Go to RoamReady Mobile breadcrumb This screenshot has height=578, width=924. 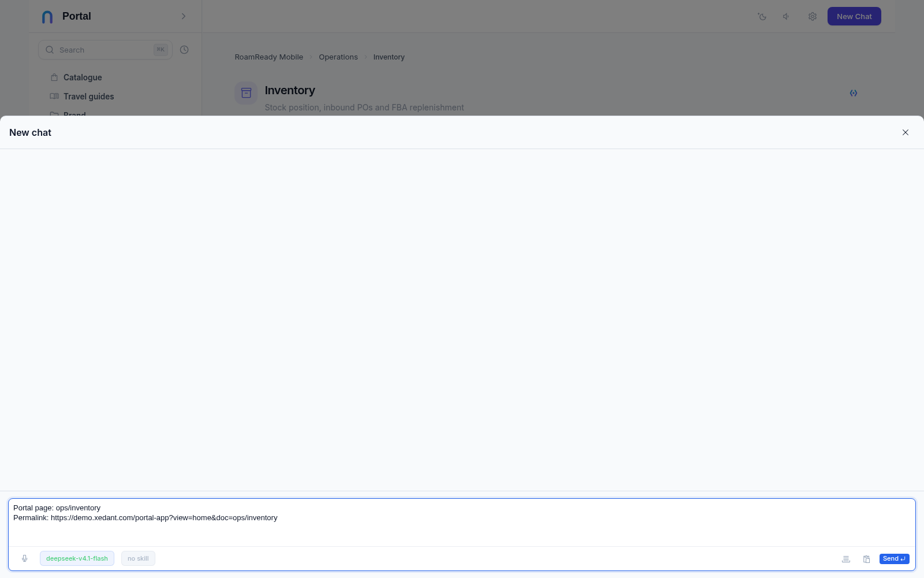269,57
